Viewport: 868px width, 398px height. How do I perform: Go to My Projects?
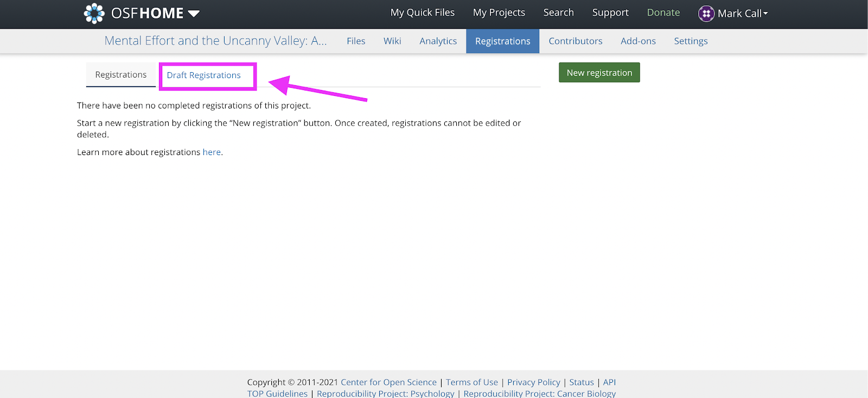click(x=499, y=12)
